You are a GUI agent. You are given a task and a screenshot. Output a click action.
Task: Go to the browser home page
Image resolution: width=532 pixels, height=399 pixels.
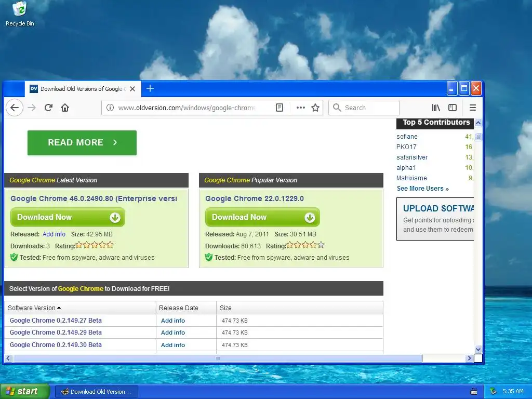tap(65, 108)
